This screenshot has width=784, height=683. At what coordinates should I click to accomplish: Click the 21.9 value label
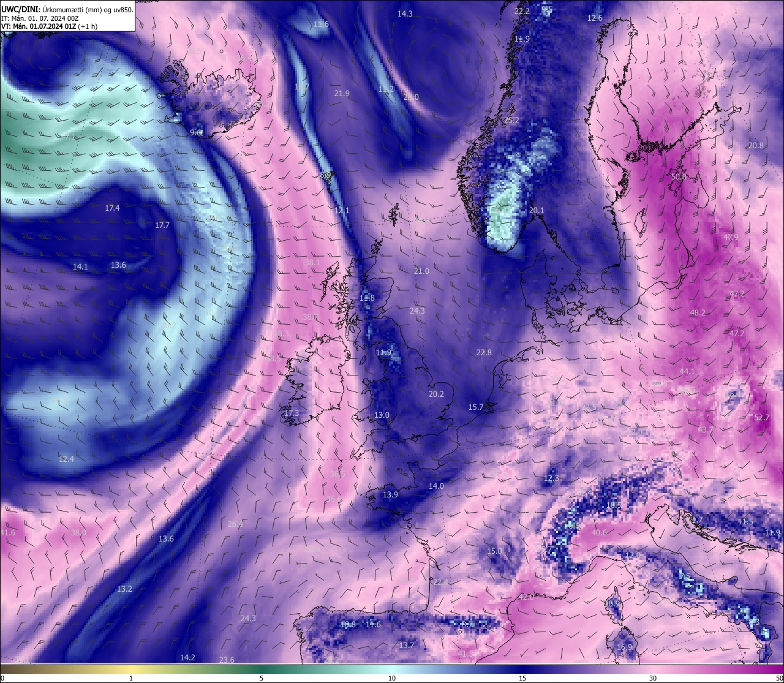point(342,94)
